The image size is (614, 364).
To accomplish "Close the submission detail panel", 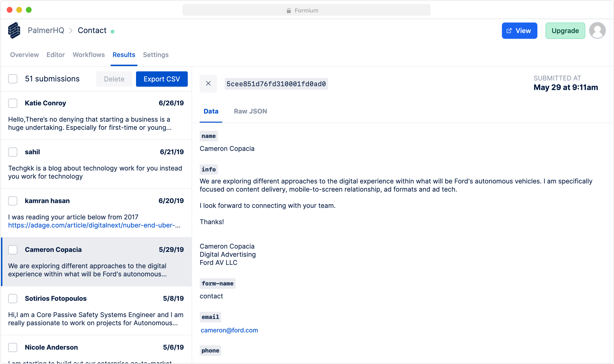I will tap(208, 84).
